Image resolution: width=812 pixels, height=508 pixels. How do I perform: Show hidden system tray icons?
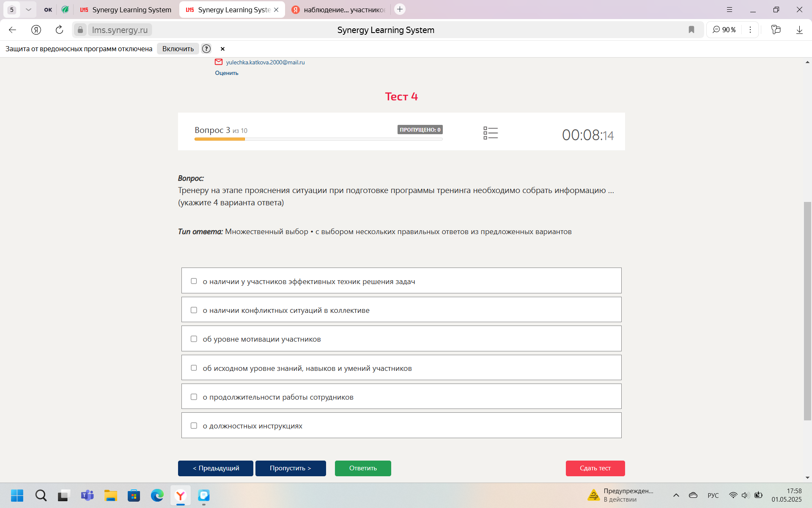pyautogui.click(x=676, y=495)
